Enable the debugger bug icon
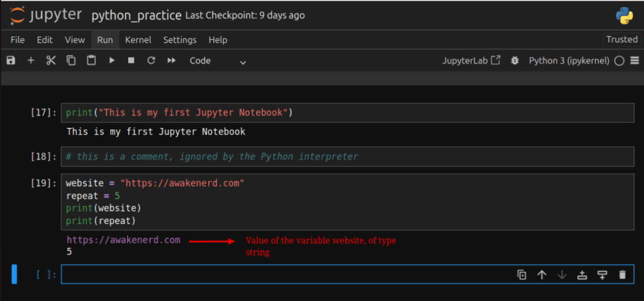Screen dimensions: 644x301 tap(515, 60)
